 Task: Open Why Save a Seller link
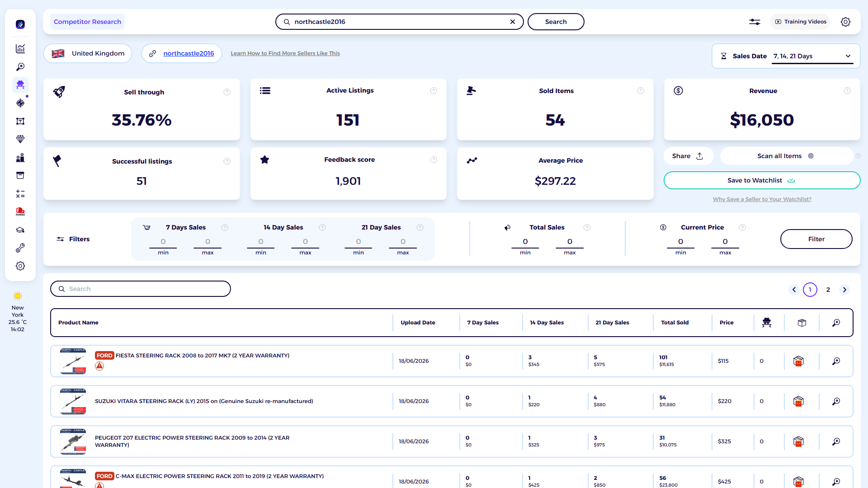(762, 199)
